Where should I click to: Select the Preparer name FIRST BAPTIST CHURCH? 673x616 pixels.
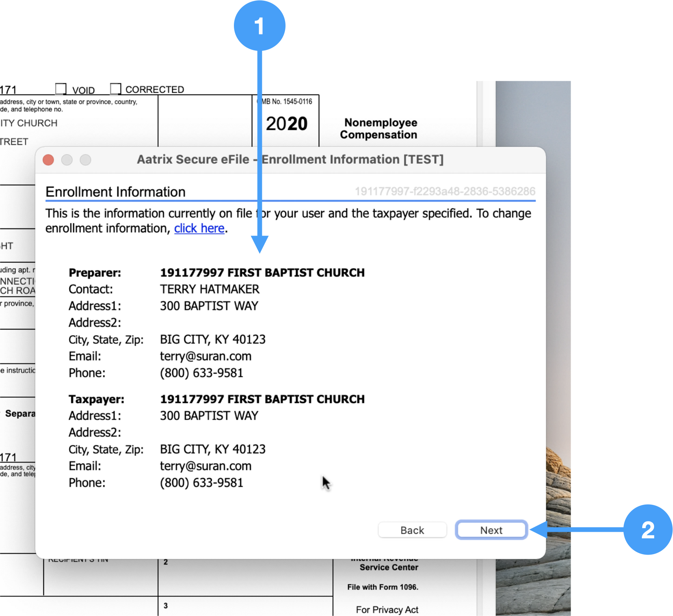pyautogui.click(x=262, y=273)
